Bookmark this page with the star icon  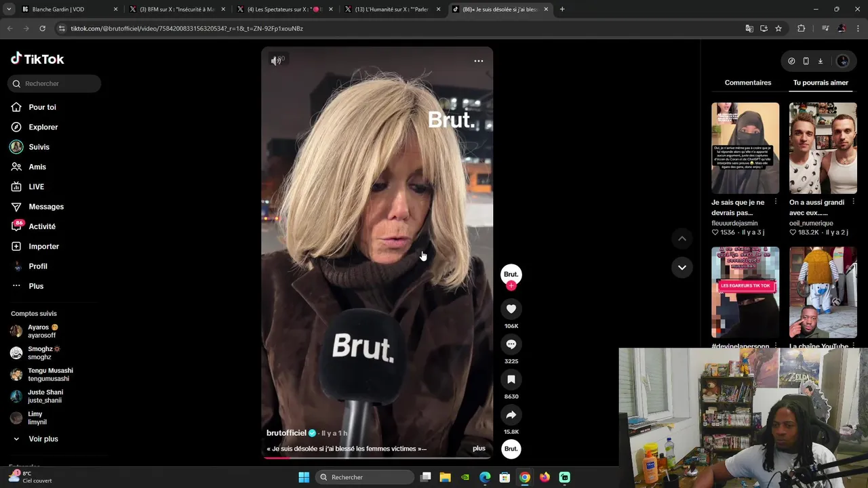pos(778,28)
